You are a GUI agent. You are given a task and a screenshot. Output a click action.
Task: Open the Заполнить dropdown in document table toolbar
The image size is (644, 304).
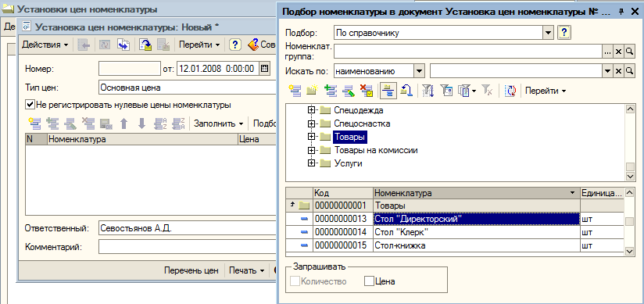[219, 123]
